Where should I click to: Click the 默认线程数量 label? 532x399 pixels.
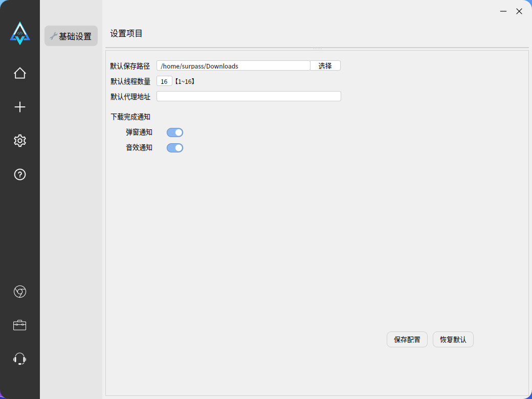click(x=130, y=81)
